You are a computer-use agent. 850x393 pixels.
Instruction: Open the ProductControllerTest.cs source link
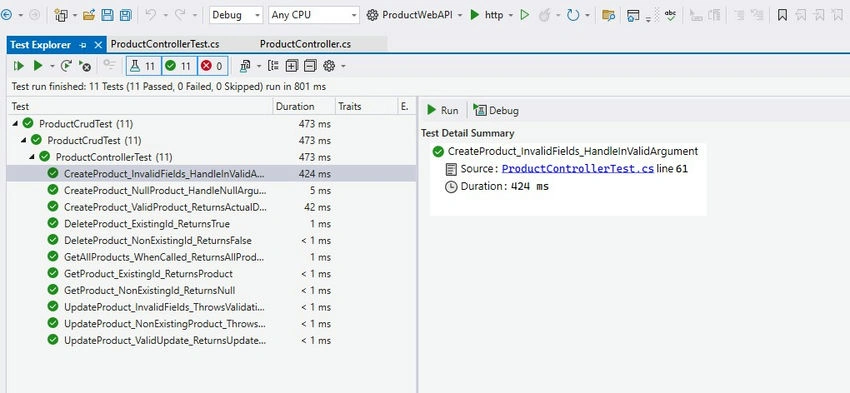[x=577, y=169]
